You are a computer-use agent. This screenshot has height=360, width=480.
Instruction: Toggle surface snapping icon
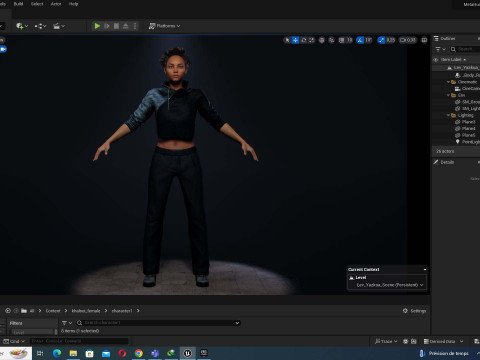[332, 40]
